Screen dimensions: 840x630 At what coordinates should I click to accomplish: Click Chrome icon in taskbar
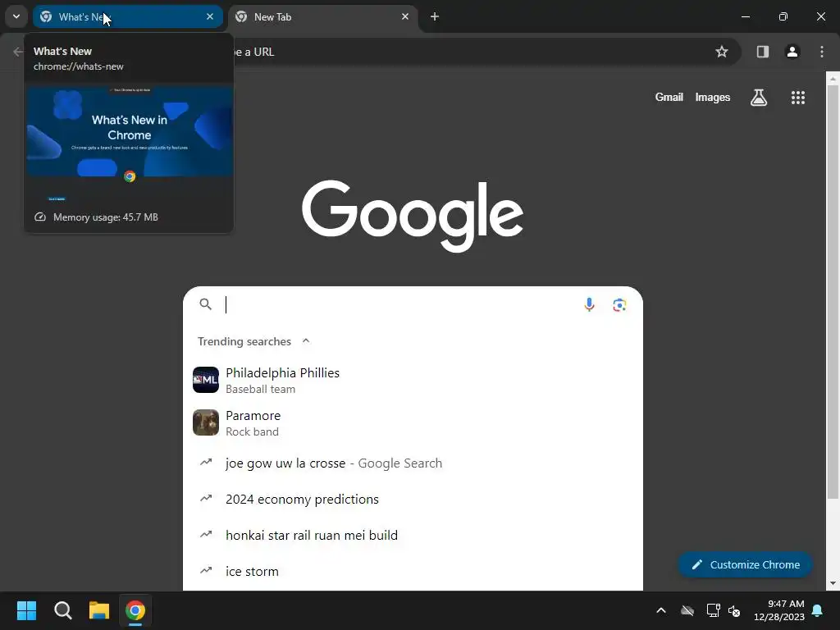(x=135, y=610)
